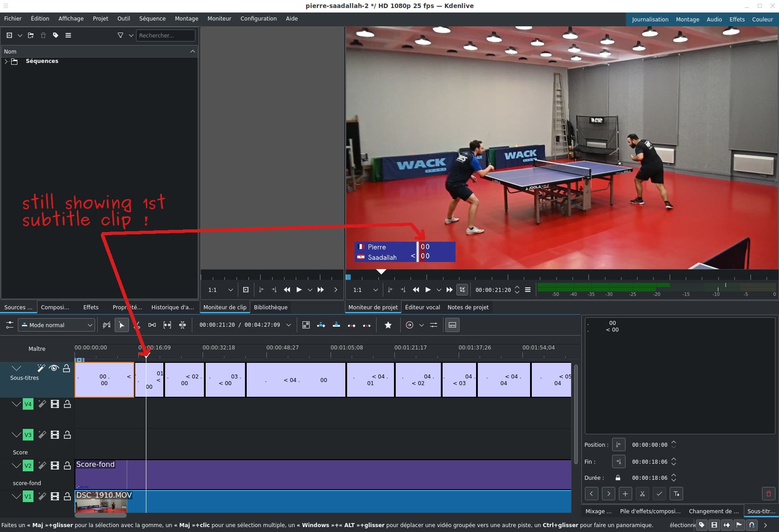Screen dimensions: 779x532
Task: Go to previous subtitle button
Action: (x=592, y=494)
